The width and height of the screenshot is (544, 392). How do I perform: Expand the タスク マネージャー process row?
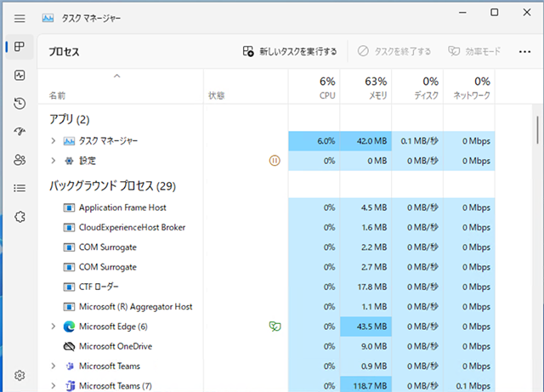[53, 140]
